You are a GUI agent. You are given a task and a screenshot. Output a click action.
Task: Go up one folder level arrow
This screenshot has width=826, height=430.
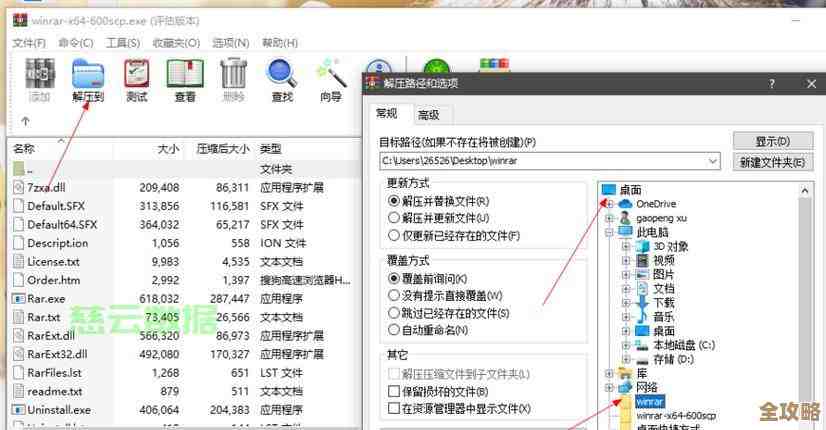coord(25,121)
